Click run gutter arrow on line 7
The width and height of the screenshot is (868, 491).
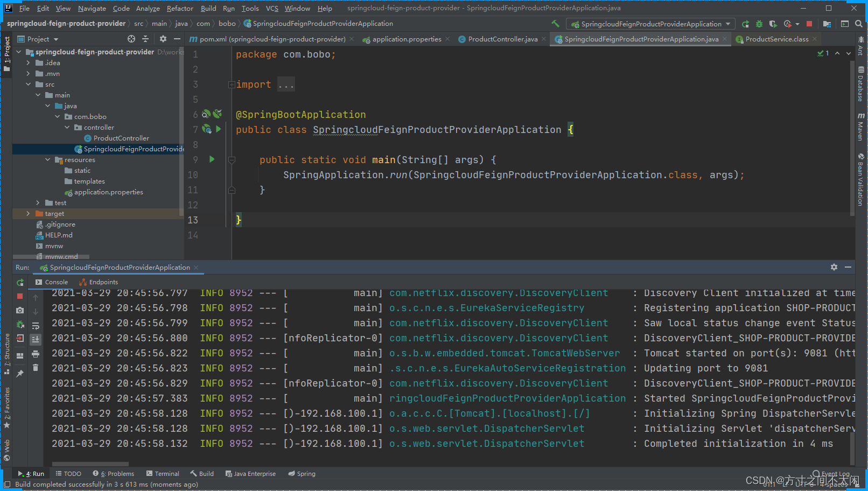coord(219,129)
